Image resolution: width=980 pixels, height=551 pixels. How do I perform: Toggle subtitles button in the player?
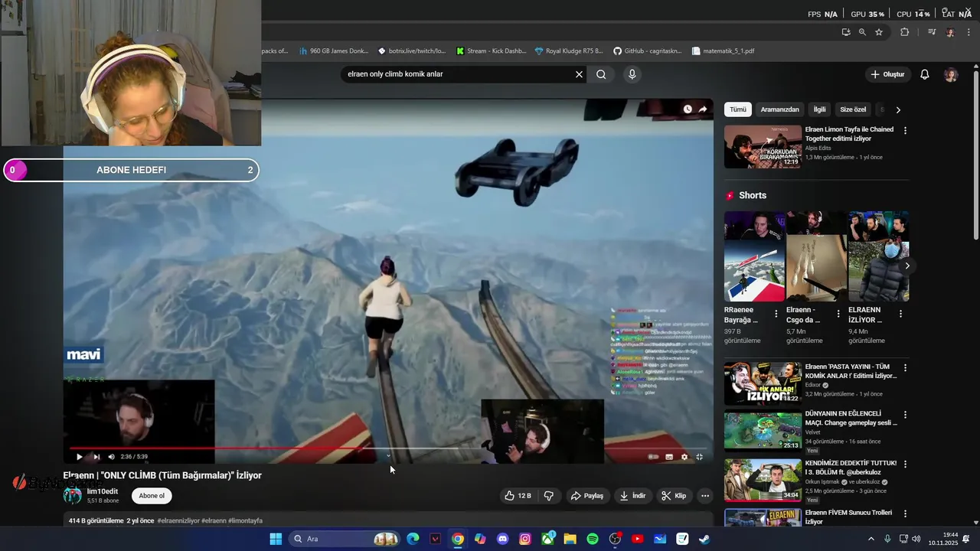(669, 457)
